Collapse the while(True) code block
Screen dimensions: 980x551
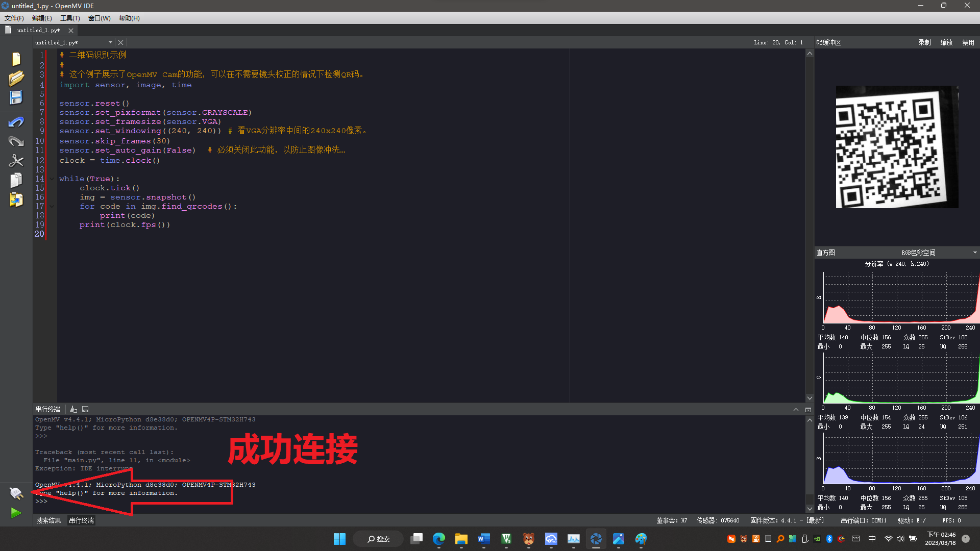pos(52,179)
